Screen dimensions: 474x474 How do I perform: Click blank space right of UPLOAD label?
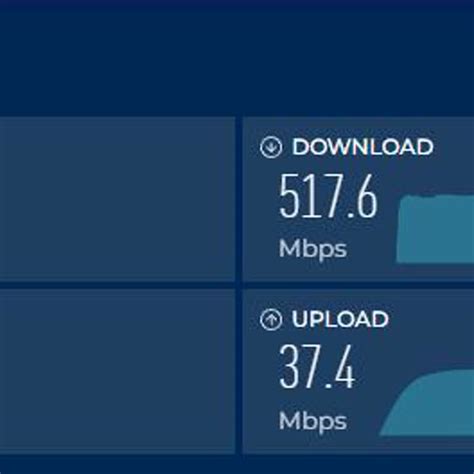pyautogui.click(x=432, y=319)
